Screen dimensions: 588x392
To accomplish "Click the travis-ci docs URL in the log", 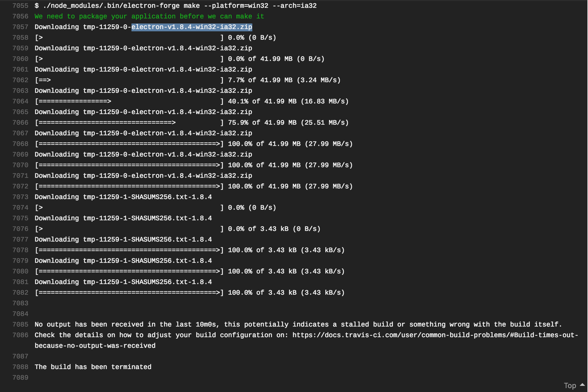I will coord(435,335).
